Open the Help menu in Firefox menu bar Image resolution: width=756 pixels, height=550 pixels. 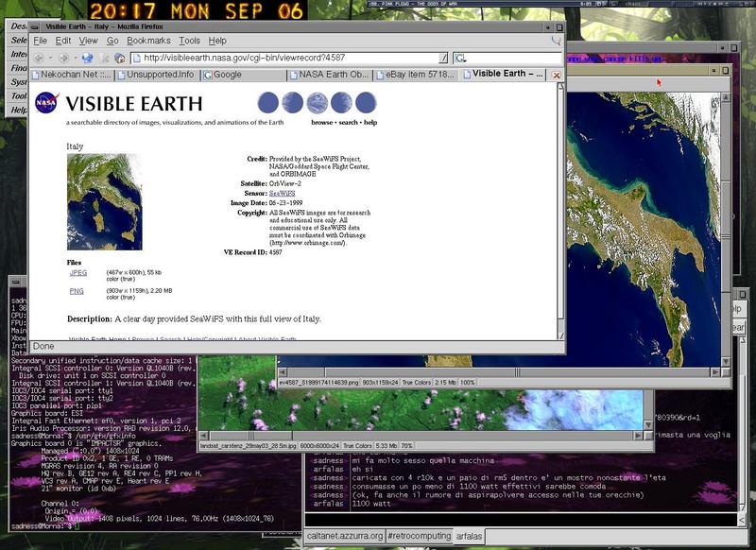(x=217, y=41)
